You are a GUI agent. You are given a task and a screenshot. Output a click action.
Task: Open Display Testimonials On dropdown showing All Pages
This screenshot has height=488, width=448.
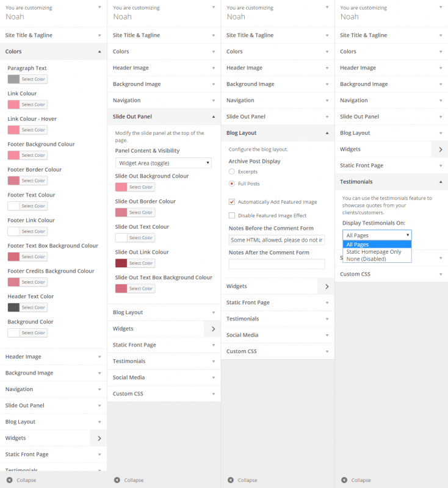(377, 235)
